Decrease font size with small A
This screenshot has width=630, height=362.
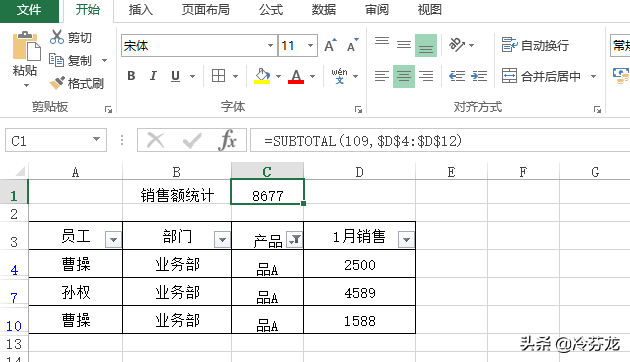tap(352, 45)
